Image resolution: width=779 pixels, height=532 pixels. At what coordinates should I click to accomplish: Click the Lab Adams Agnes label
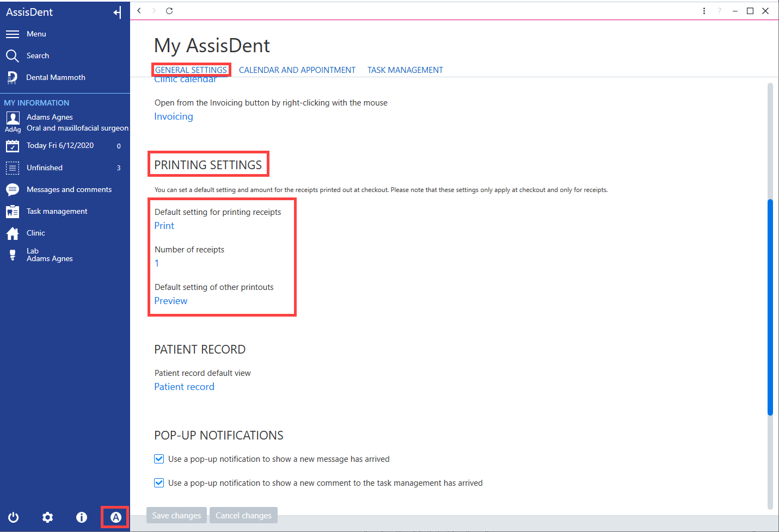[x=50, y=255]
